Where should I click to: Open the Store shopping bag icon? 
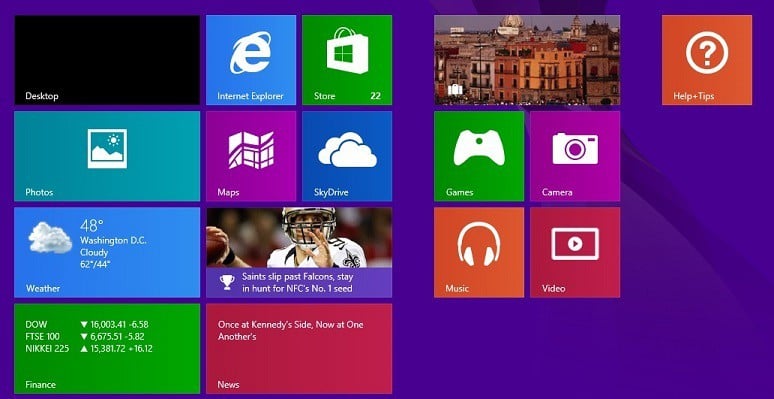point(347,50)
